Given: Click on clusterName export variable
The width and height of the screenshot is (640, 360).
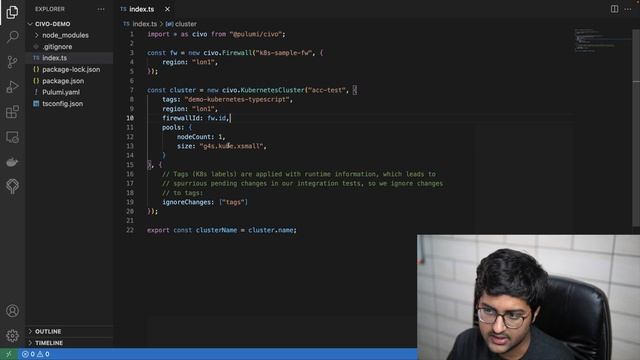Looking at the screenshot, I should [216, 230].
